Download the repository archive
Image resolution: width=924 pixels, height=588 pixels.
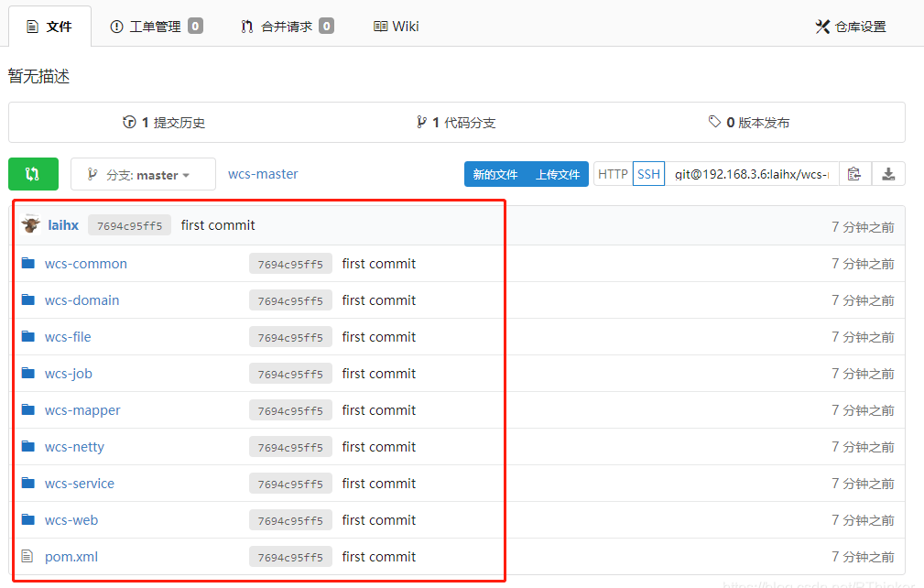[x=888, y=174]
